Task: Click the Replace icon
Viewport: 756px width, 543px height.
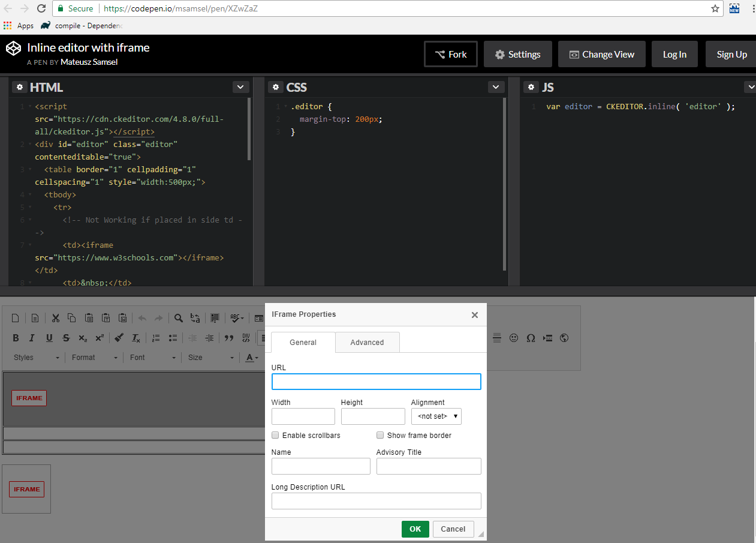Action: pyautogui.click(x=195, y=318)
